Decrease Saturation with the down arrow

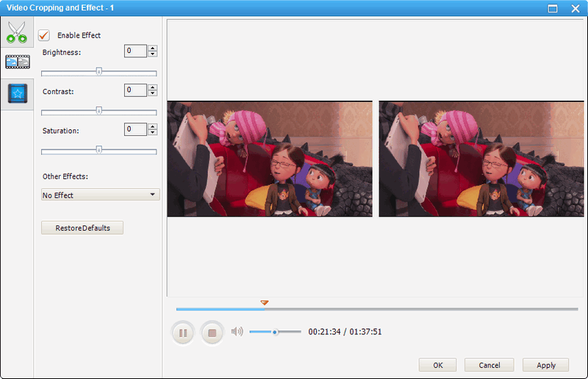(152, 133)
